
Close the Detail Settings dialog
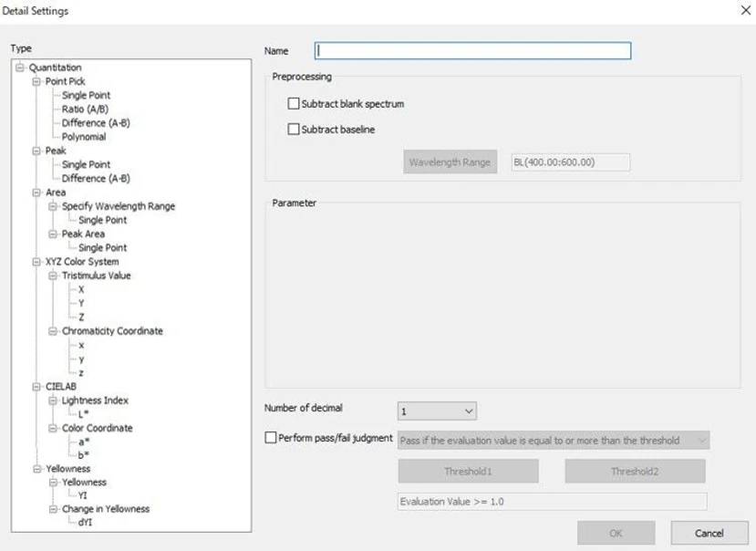point(737,11)
